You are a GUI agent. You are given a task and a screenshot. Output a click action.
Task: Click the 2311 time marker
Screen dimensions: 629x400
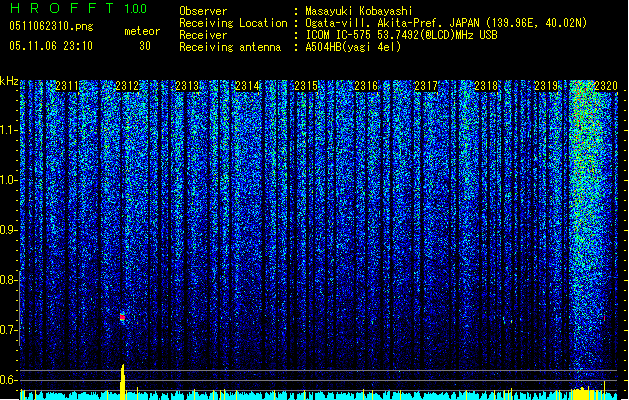click(67, 86)
